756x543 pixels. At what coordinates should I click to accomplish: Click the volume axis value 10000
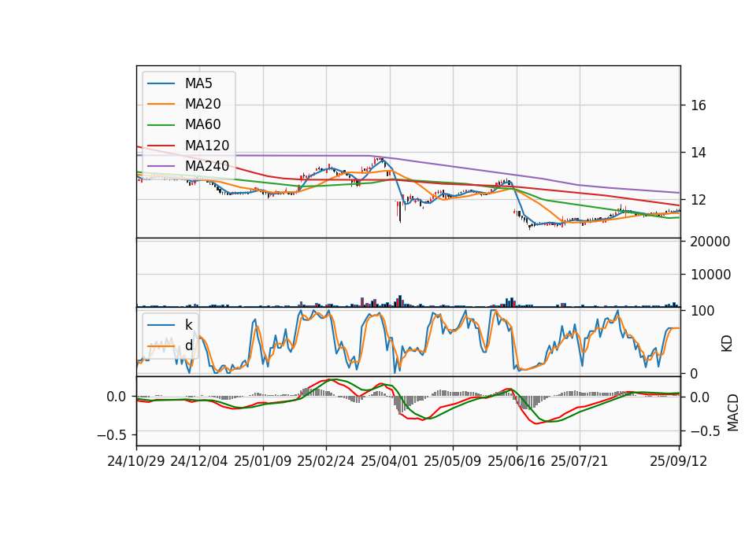[x=710, y=275]
